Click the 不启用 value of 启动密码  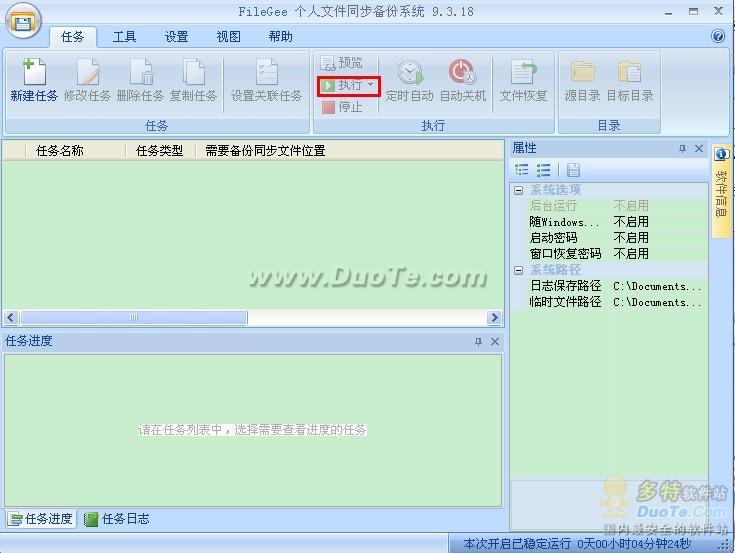631,238
